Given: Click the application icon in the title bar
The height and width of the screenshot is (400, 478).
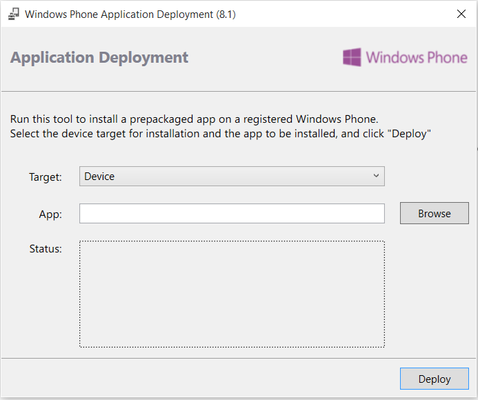Looking at the screenshot, I should pos(14,14).
